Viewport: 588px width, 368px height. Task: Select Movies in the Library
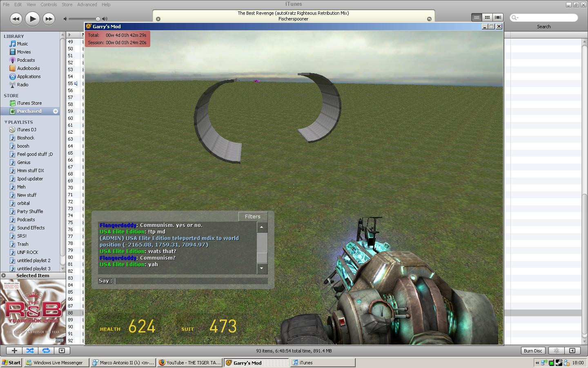[24, 52]
